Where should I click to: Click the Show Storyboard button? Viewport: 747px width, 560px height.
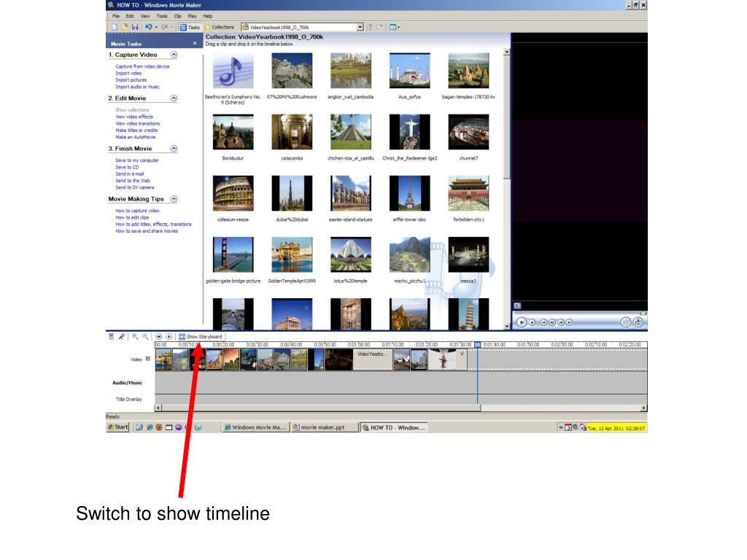(x=200, y=337)
